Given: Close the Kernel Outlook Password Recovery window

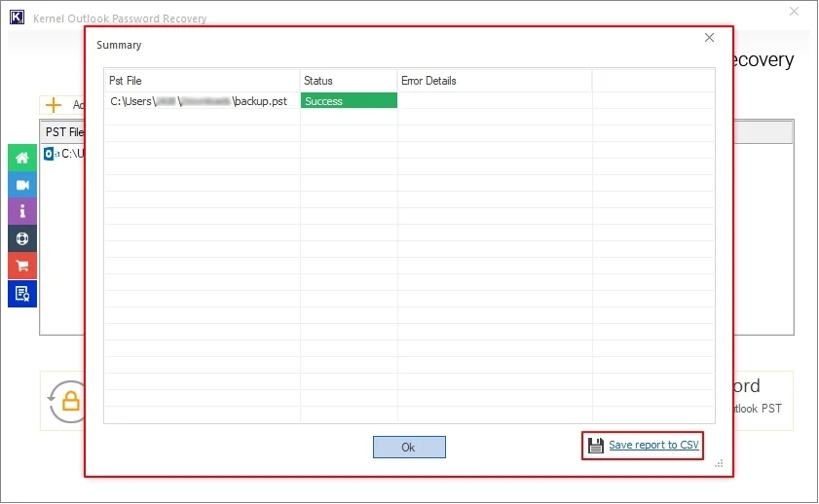Looking at the screenshot, I should (x=794, y=11).
